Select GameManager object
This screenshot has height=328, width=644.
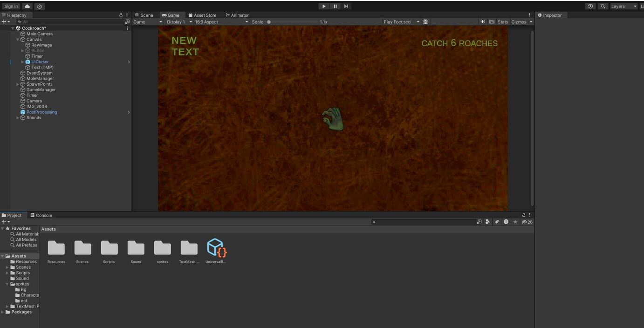[41, 90]
